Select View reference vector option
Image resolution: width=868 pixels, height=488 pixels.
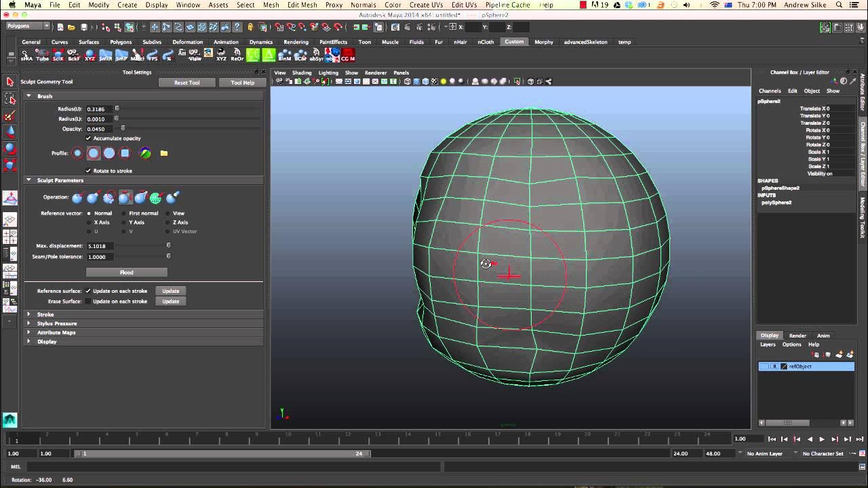[167, 213]
